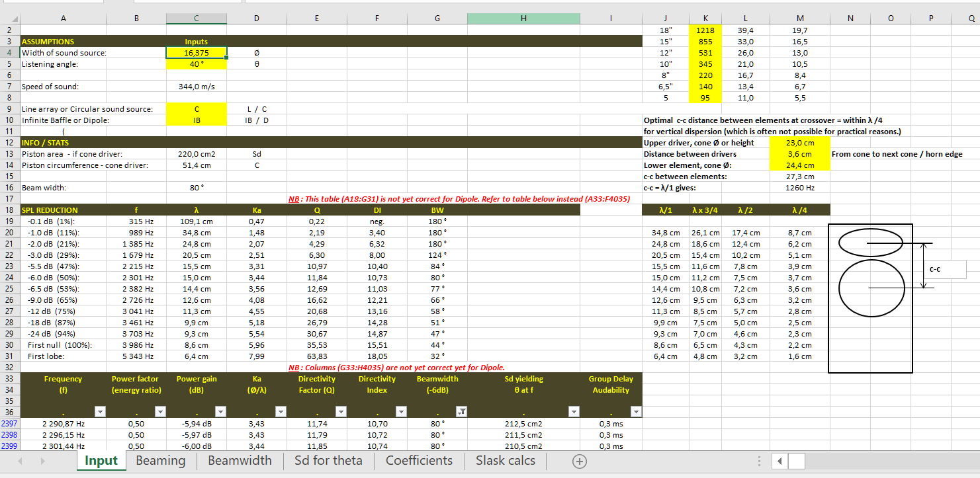Open the Ka column filter dropdown
This screenshot has height=478, width=980.
click(x=281, y=412)
